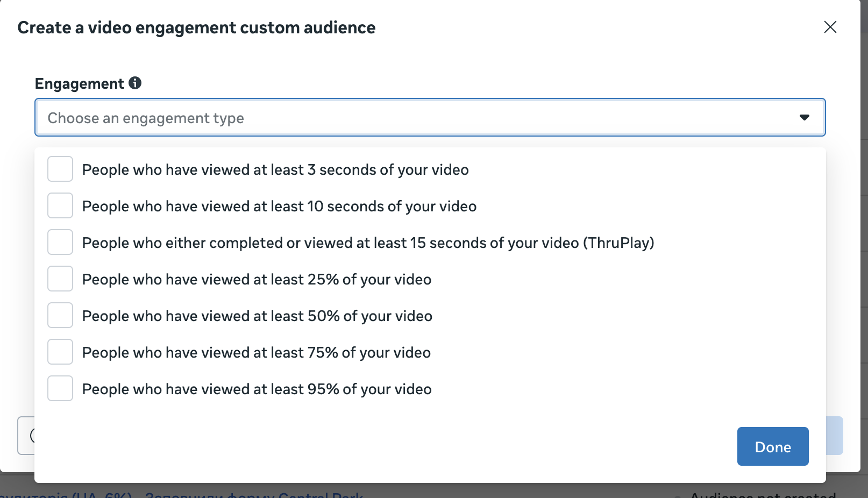Choose 'viewed at least 3 seconds' option text

click(x=275, y=170)
